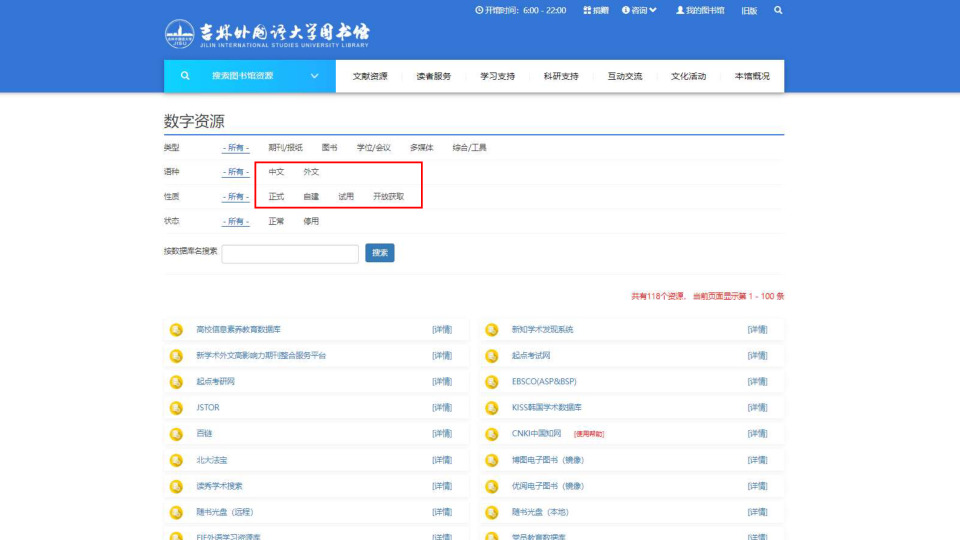Open the 我的图书馆 link
960x540 pixels.
coord(705,10)
